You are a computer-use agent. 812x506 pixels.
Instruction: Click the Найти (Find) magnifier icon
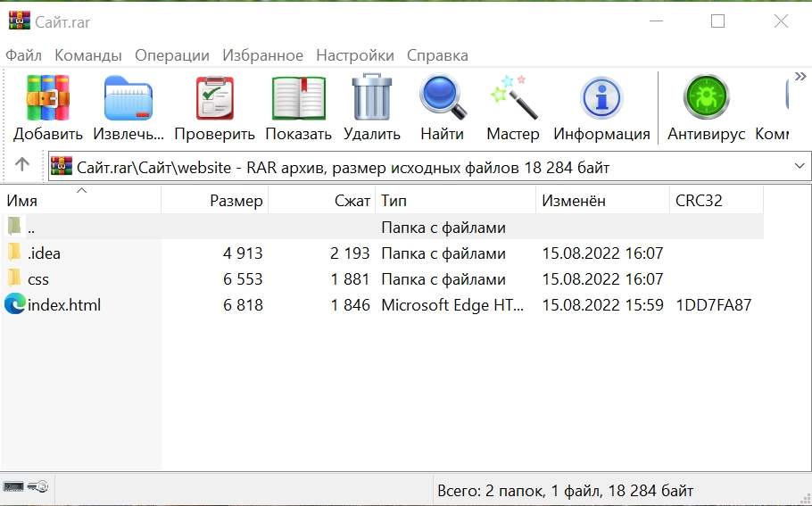pyautogui.click(x=443, y=98)
